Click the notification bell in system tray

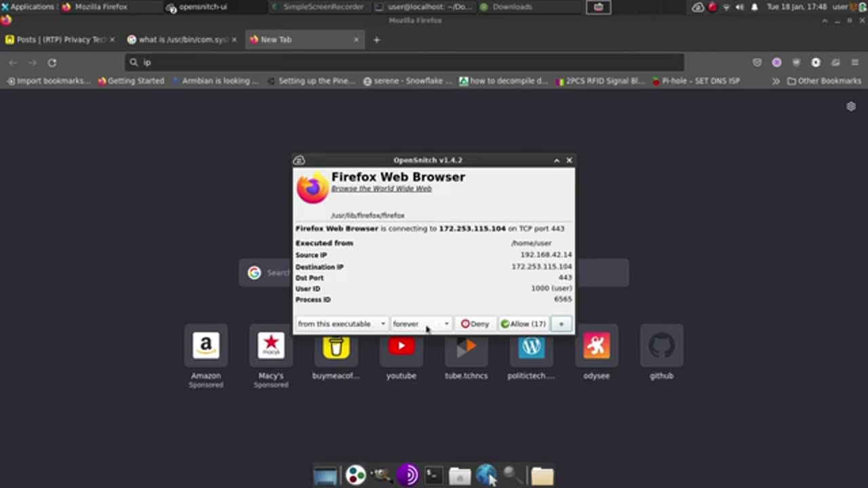point(754,7)
